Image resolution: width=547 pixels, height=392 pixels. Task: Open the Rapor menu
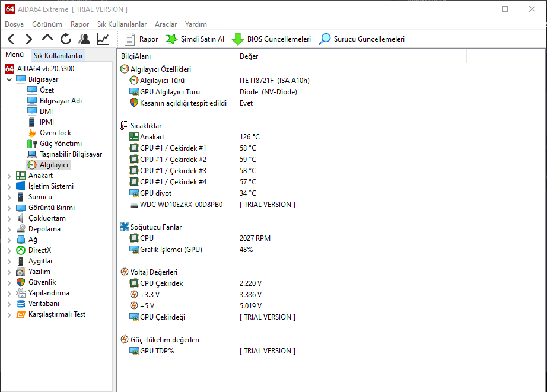point(79,24)
